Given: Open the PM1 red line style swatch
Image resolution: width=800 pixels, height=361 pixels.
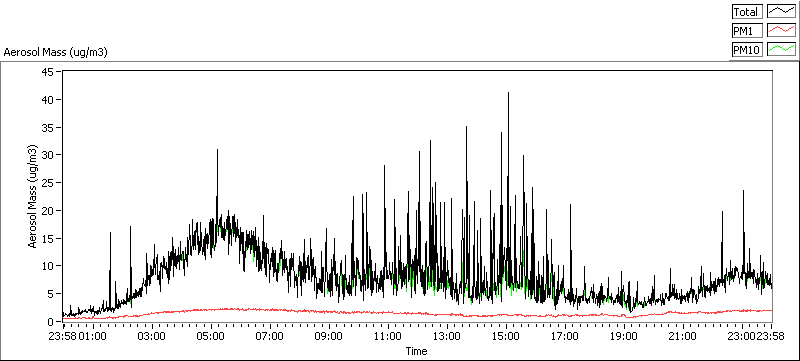Looking at the screenshot, I should tap(782, 31).
